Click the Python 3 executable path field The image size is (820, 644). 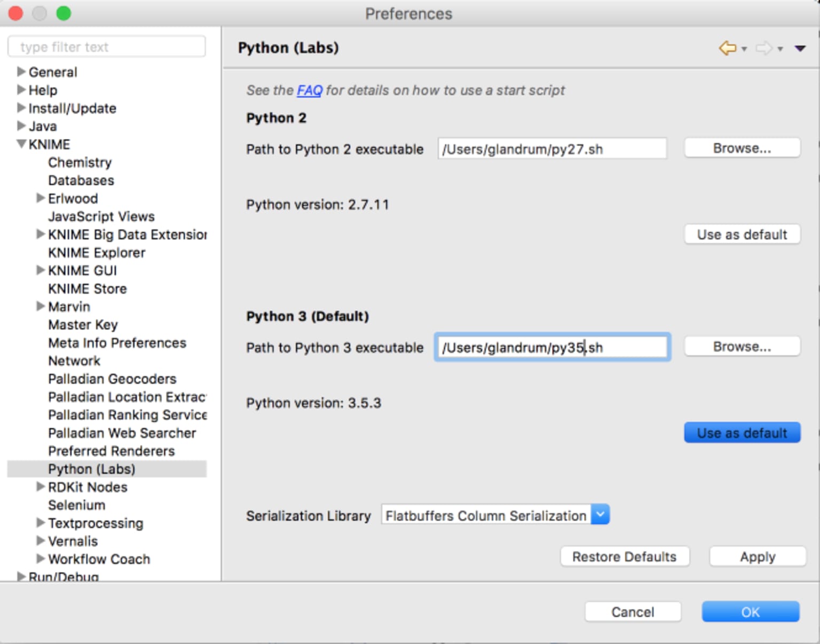(553, 347)
